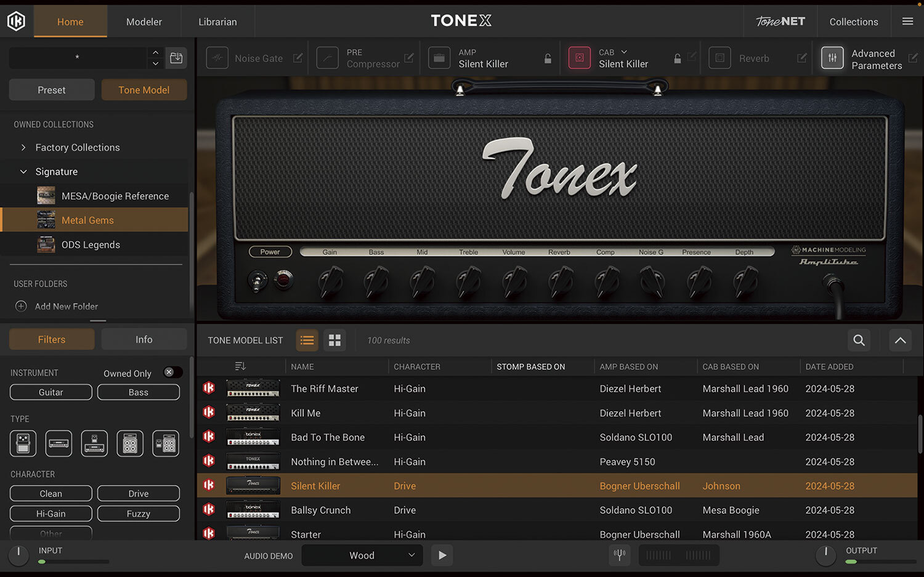Sort by Date Added column header
This screenshot has height=577, width=924.
[829, 366]
